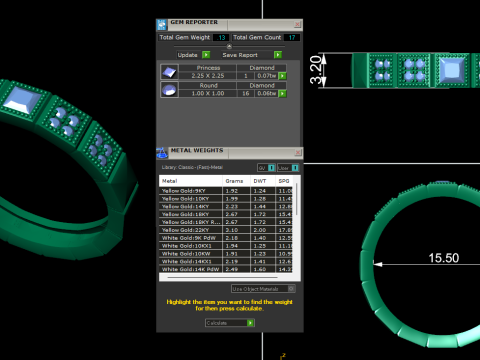Click the 2.25 X 2.25 size cell
480x360 pixels.
pyautogui.click(x=208, y=76)
